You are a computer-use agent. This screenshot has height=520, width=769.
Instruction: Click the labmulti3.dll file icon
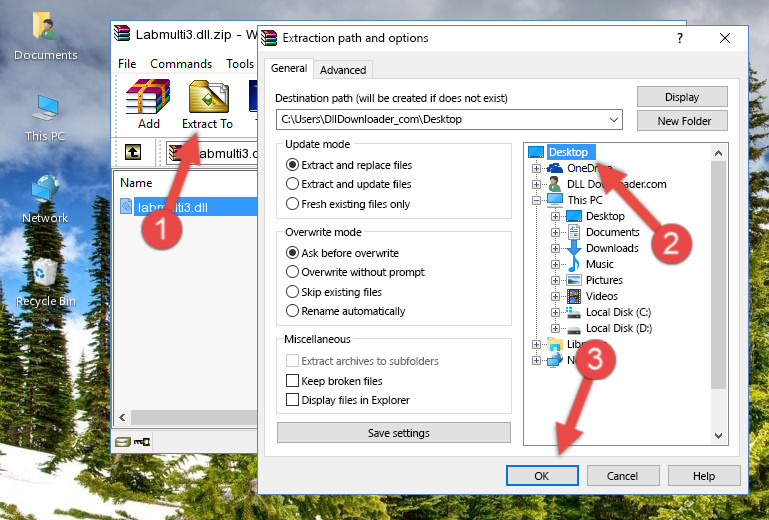coord(126,207)
